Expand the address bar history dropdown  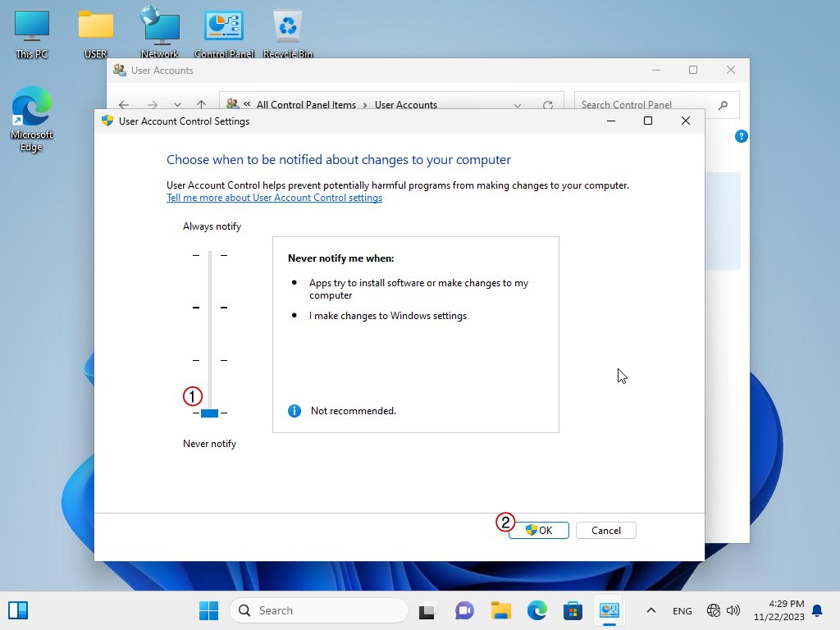click(518, 105)
